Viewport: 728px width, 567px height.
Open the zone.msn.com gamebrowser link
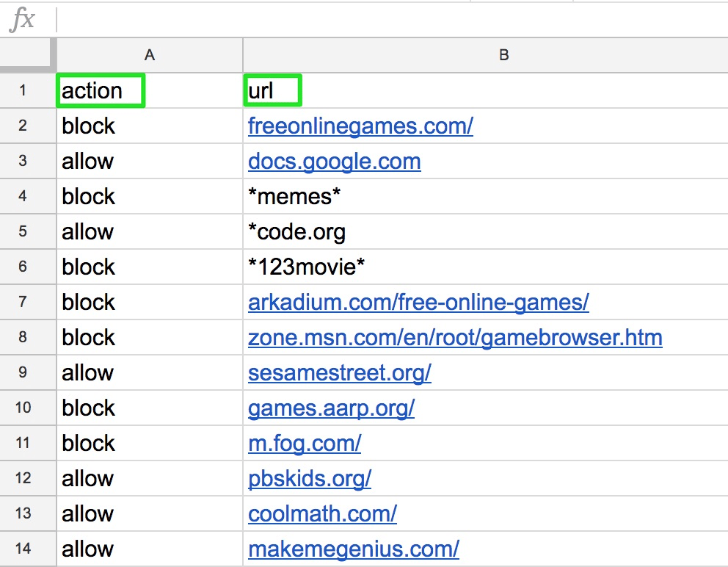point(455,337)
